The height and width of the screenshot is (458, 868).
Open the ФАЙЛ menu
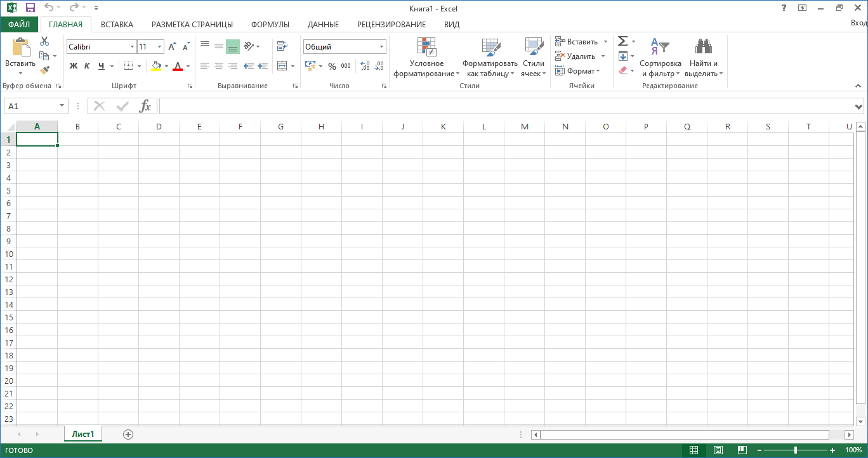click(19, 25)
